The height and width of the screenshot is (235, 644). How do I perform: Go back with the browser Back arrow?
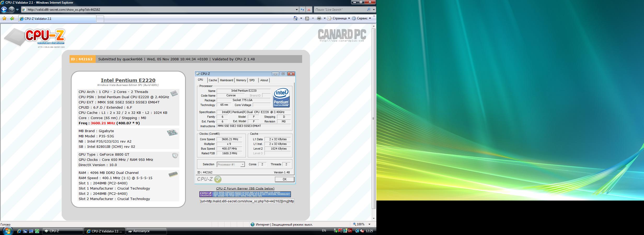pyautogui.click(x=4, y=10)
